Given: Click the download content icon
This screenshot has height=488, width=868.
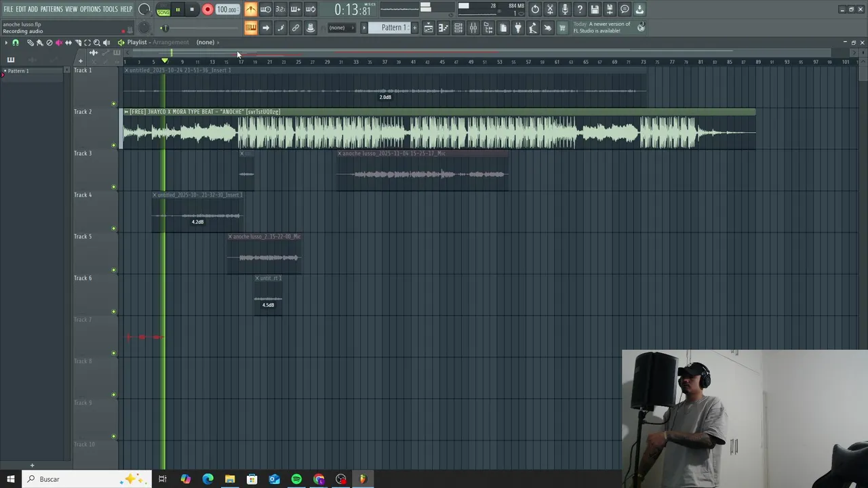Looking at the screenshot, I should click(x=639, y=9).
